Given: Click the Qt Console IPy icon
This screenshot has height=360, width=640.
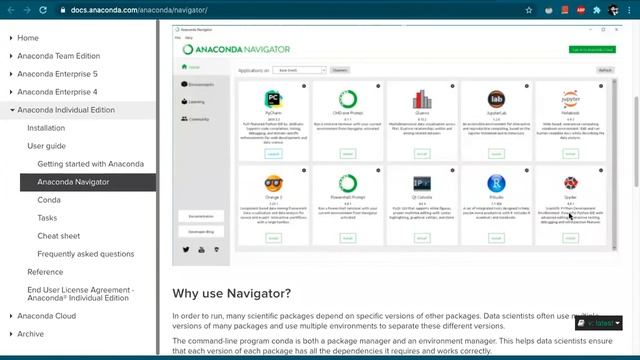Looking at the screenshot, I should [x=422, y=183].
